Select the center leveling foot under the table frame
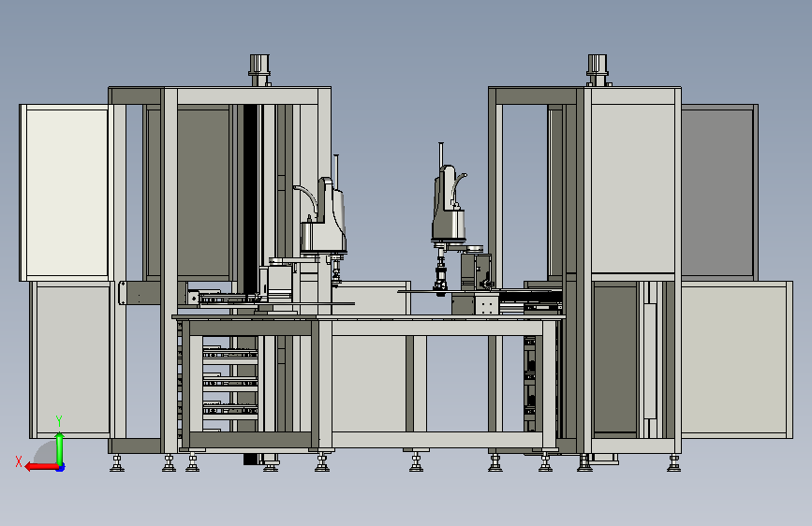Viewport: 812px width, 526px height. tap(416, 460)
